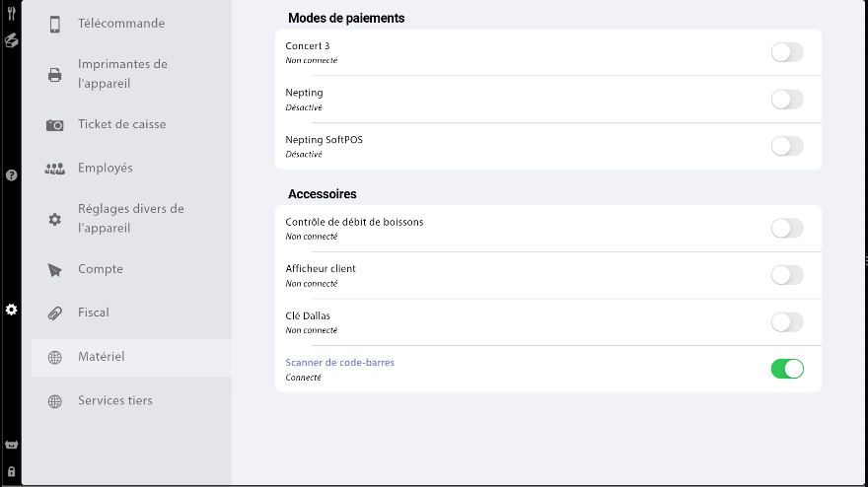
Task: Enable the Nepting SoftPOS switch
Action: pyautogui.click(x=787, y=146)
